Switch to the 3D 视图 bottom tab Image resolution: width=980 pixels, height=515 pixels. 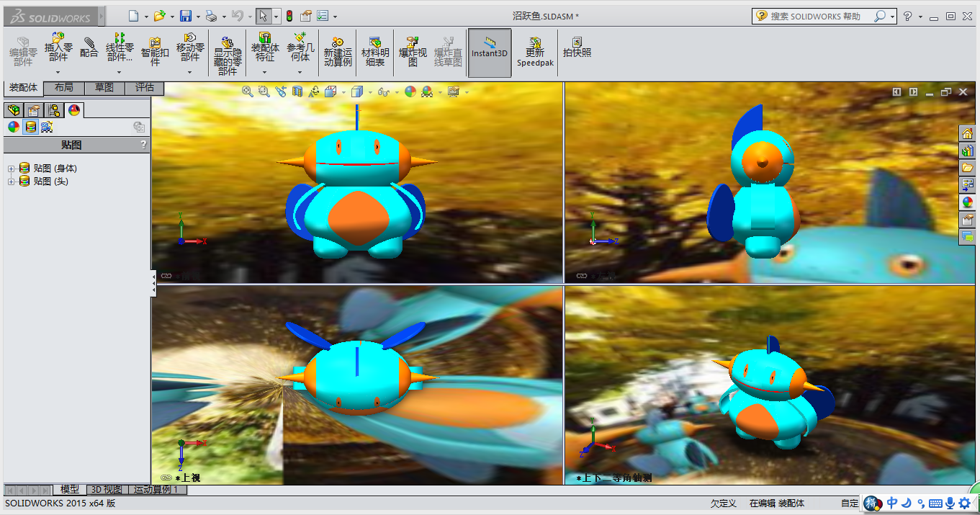click(106, 490)
